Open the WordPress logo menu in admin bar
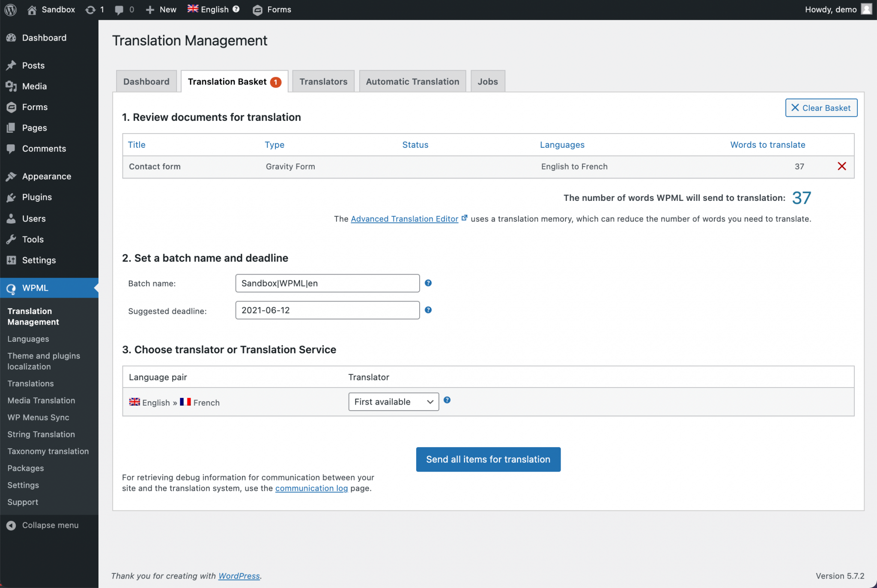The height and width of the screenshot is (588, 877). pos(10,9)
